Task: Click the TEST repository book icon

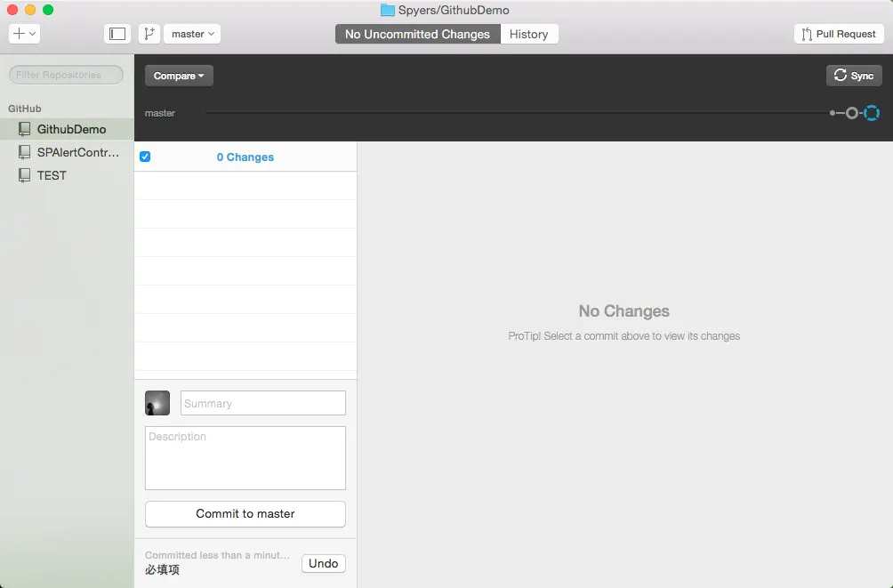Action: (x=25, y=175)
